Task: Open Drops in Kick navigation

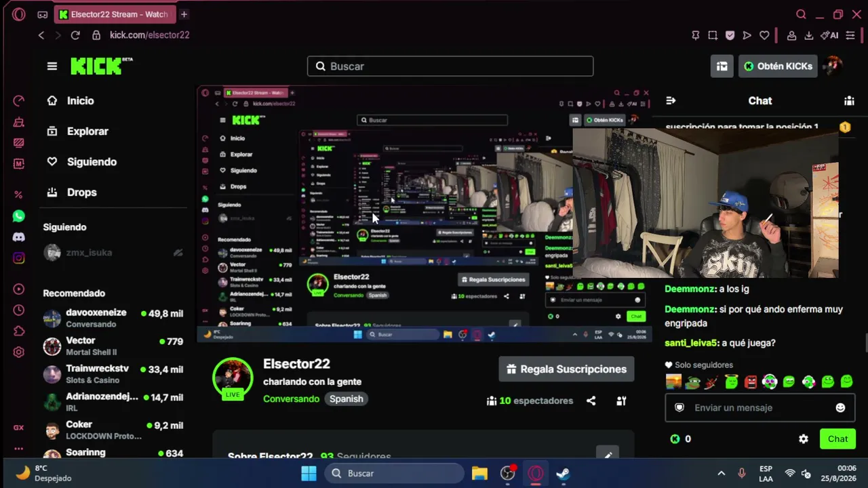Action: 81,192
